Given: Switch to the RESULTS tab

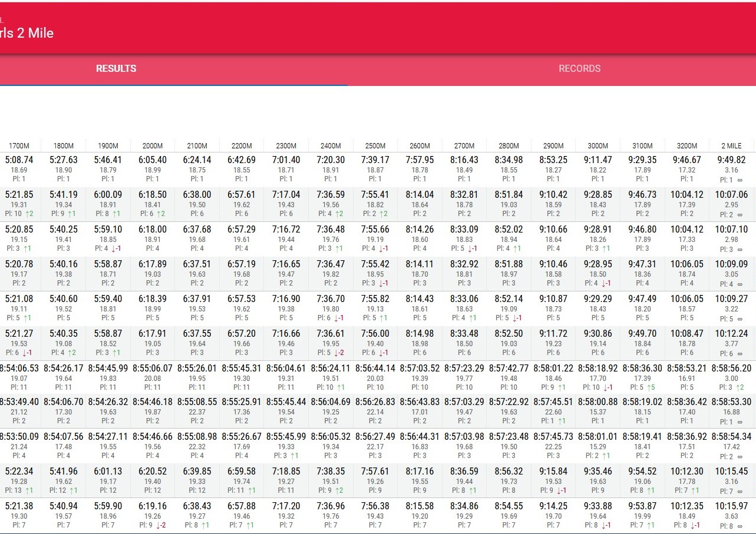Looking at the screenshot, I should point(116,68).
